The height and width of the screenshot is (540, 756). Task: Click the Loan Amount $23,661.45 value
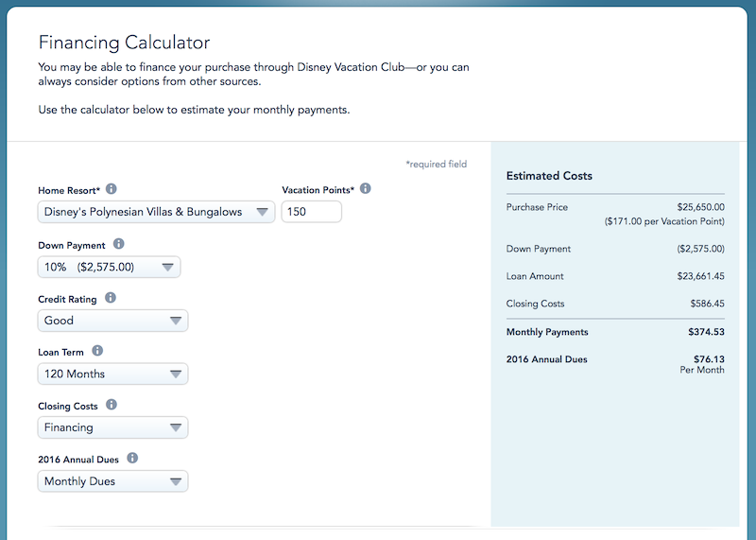click(700, 276)
